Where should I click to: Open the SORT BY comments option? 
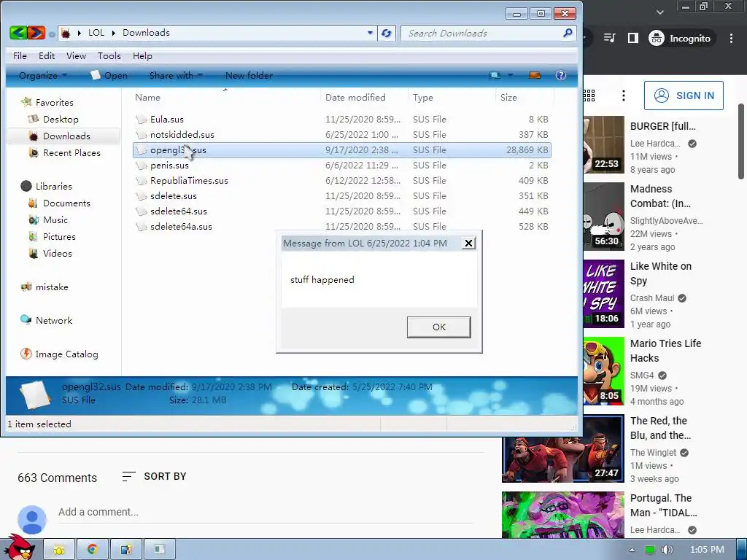(155, 476)
